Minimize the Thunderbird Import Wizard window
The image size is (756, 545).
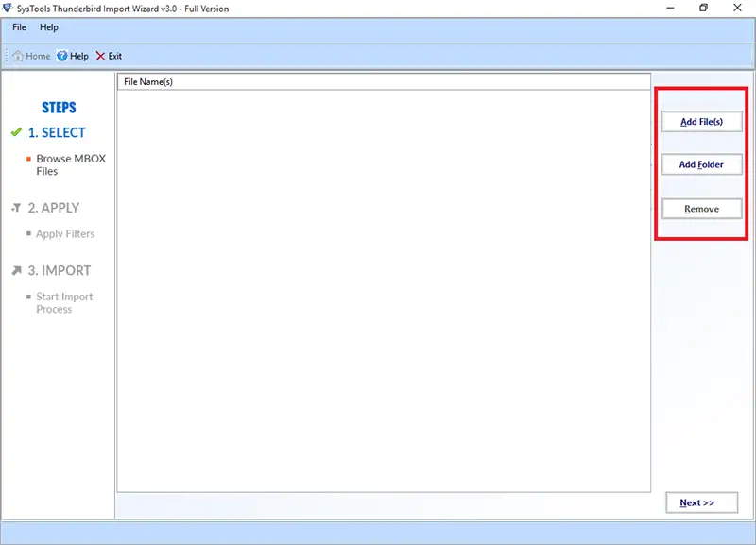pos(671,8)
